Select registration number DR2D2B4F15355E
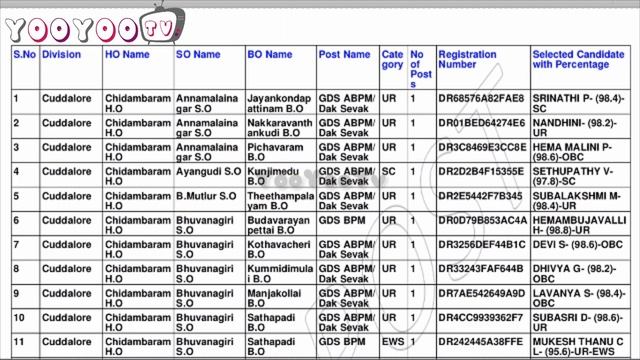640x360 pixels. point(481,171)
